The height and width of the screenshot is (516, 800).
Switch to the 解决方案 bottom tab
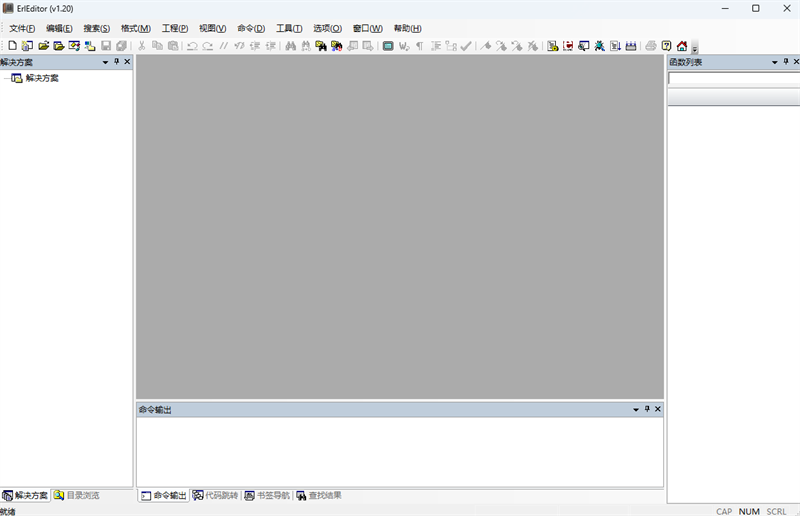(x=25, y=496)
